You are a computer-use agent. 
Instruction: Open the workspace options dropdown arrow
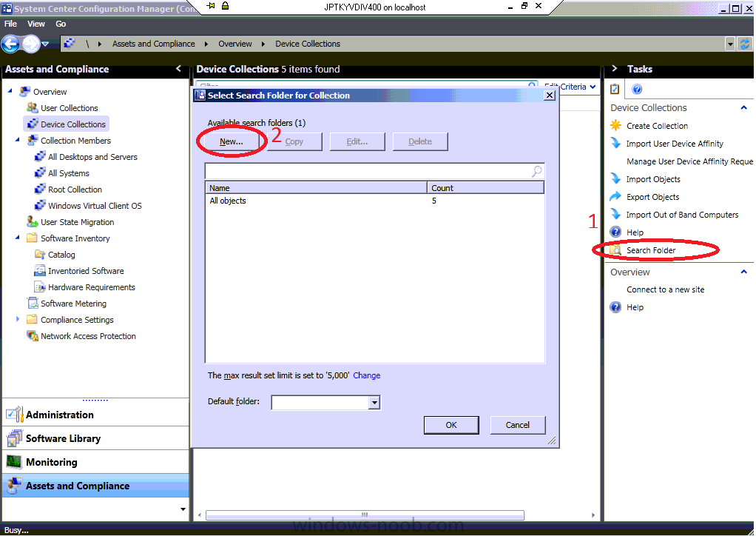[183, 509]
